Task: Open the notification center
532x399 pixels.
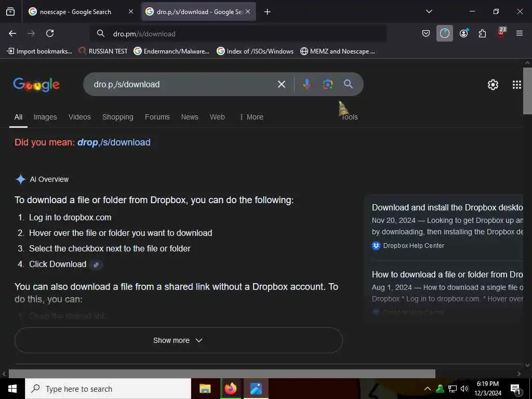Action: click(515, 389)
